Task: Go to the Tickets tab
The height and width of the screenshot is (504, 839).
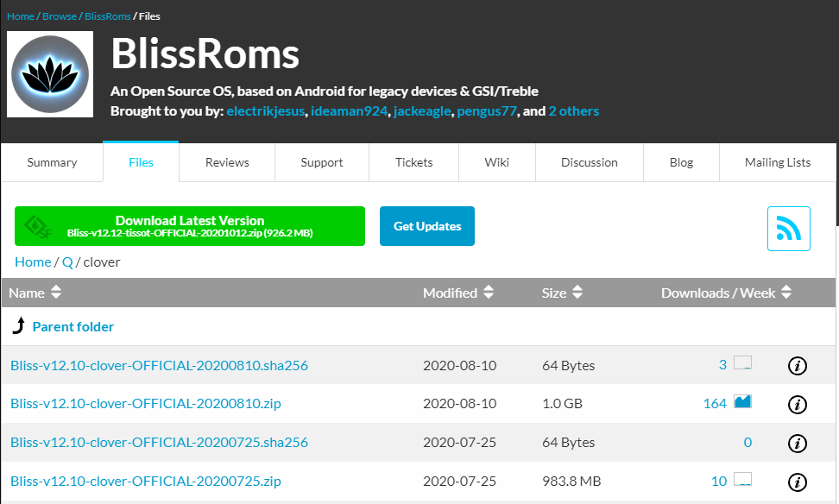Action: pyautogui.click(x=413, y=162)
